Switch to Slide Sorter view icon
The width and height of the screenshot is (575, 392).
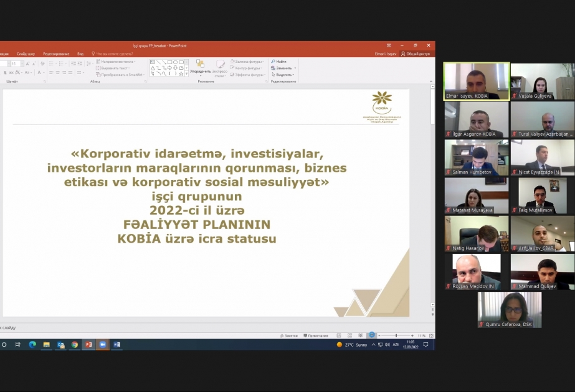click(350, 335)
